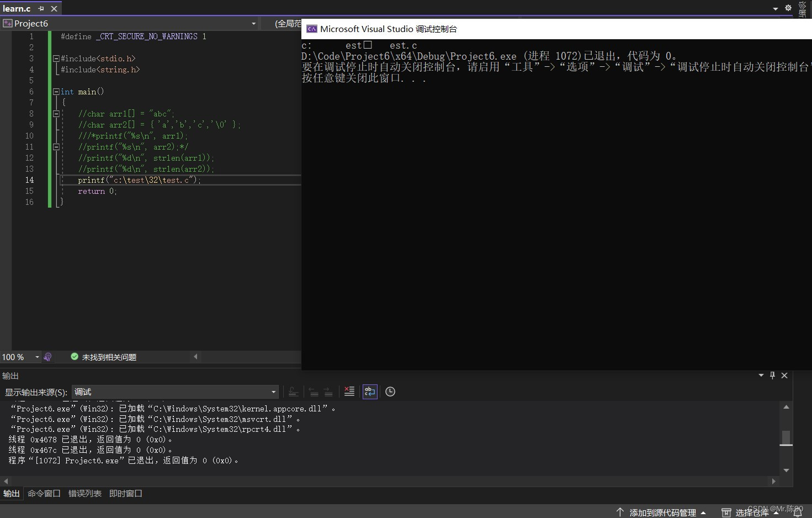Clear all output with the red X icon
This screenshot has width=812, height=518.
point(349,392)
